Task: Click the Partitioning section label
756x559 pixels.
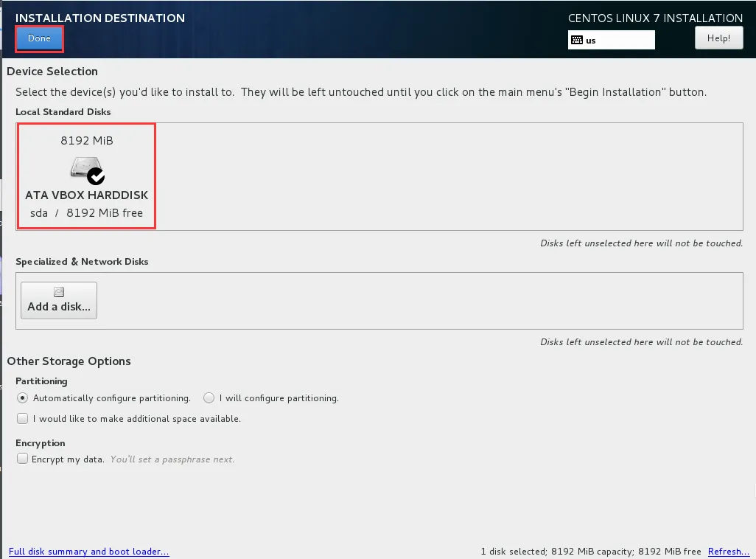Action: pyautogui.click(x=41, y=381)
